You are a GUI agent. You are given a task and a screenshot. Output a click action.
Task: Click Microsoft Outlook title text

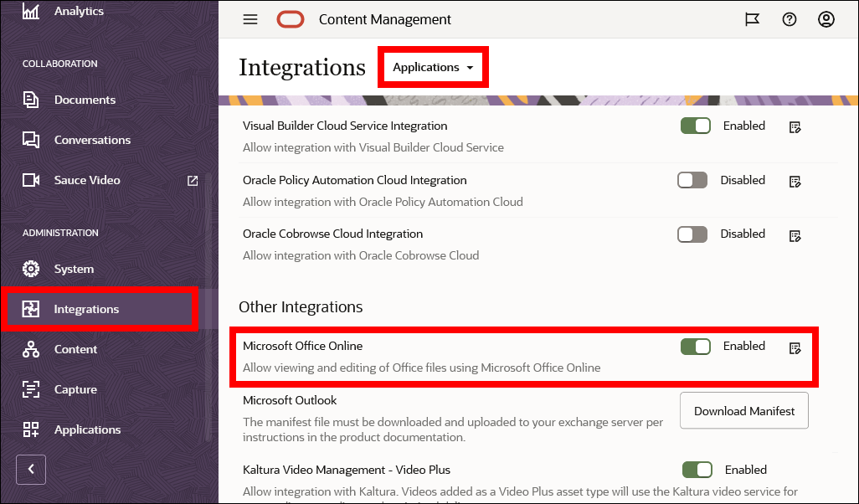290,400
